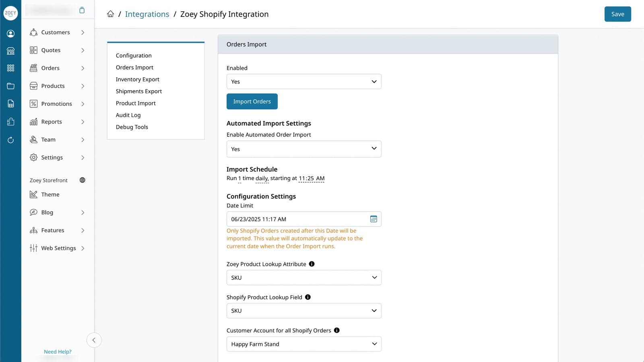The height and width of the screenshot is (362, 644).
Task: Click the Blog menu icon
Action: pyautogui.click(x=33, y=212)
